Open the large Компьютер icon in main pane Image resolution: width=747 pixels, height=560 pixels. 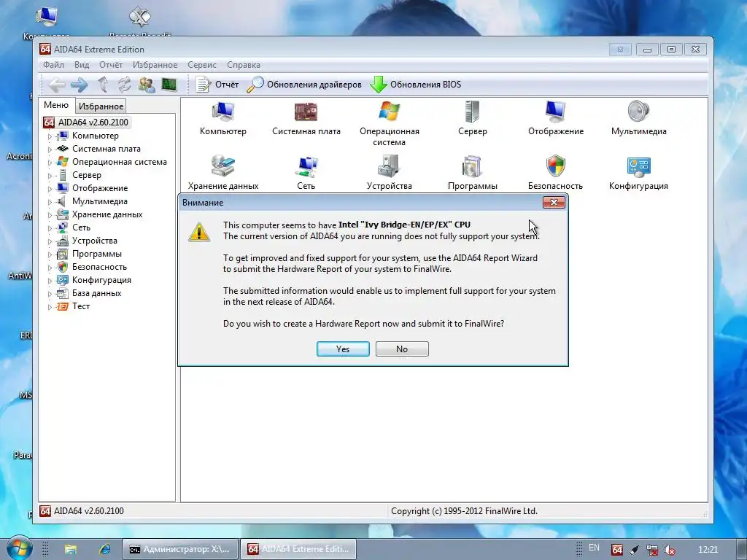(223, 119)
